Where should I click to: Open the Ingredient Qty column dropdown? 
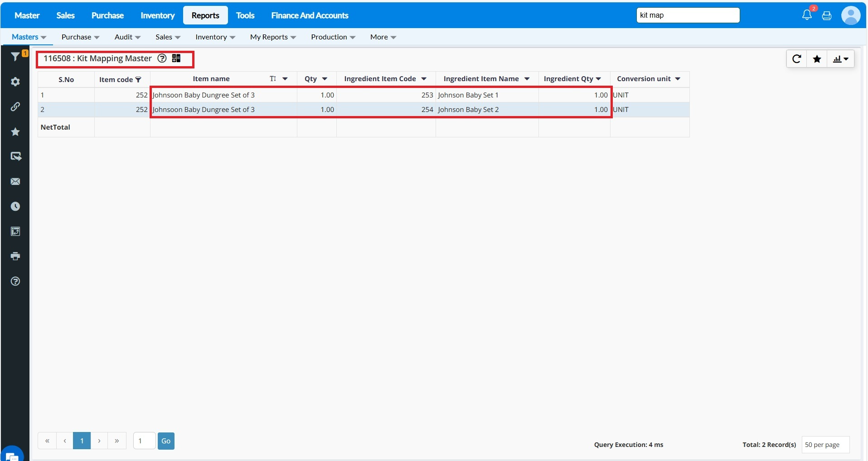tap(598, 79)
